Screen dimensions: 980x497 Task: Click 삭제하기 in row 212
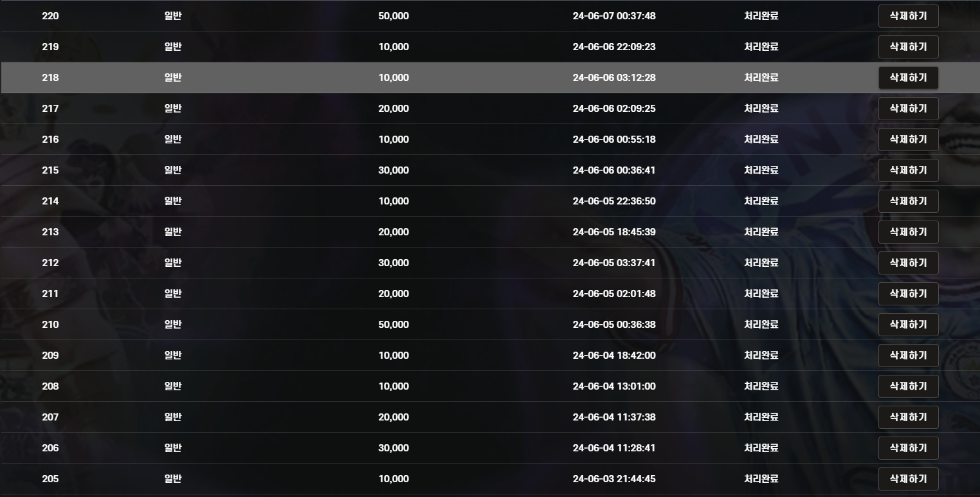pyautogui.click(x=908, y=263)
